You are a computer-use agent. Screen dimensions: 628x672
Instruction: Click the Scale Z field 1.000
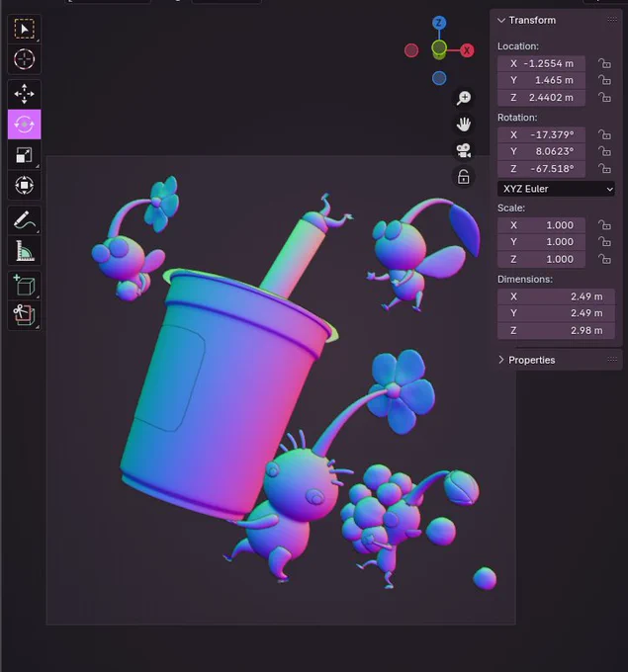tap(541, 259)
